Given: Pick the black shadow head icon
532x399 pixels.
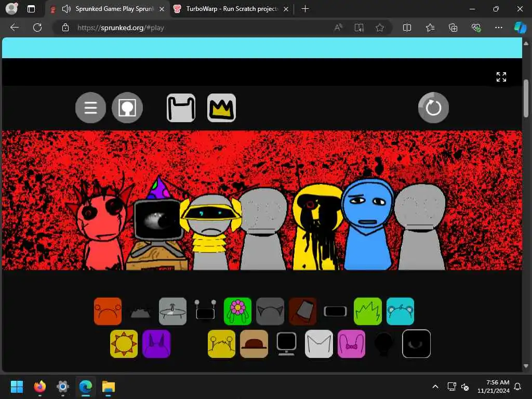Looking at the screenshot, I should [384, 344].
